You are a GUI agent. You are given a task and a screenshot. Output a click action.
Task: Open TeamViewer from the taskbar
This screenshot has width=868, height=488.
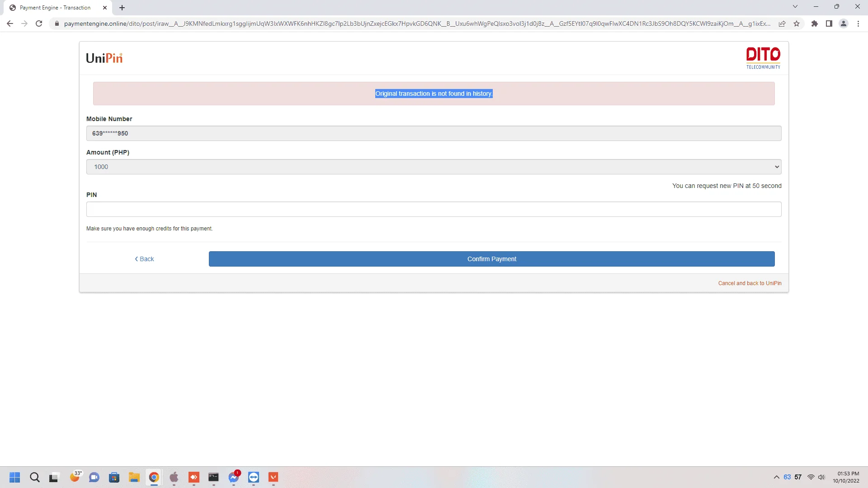click(254, 477)
